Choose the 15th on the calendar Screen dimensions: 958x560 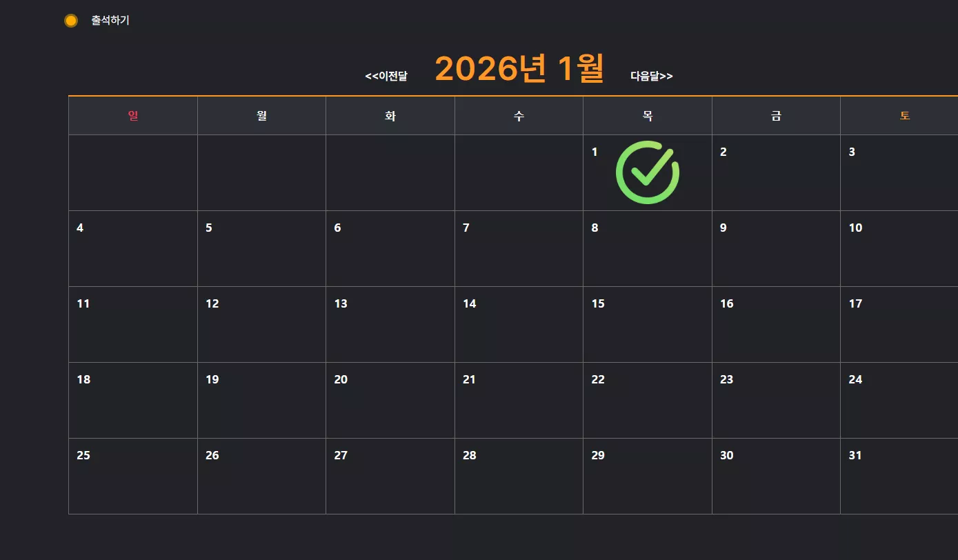coord(648,324)
